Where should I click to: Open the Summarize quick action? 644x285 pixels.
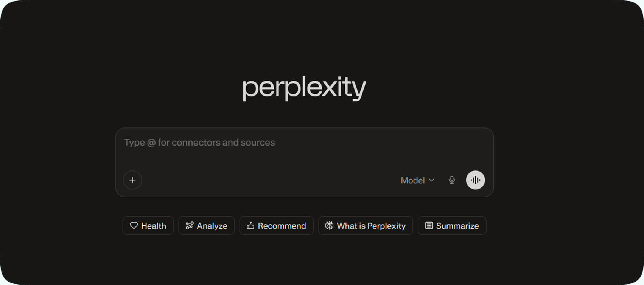click(451, 226)
